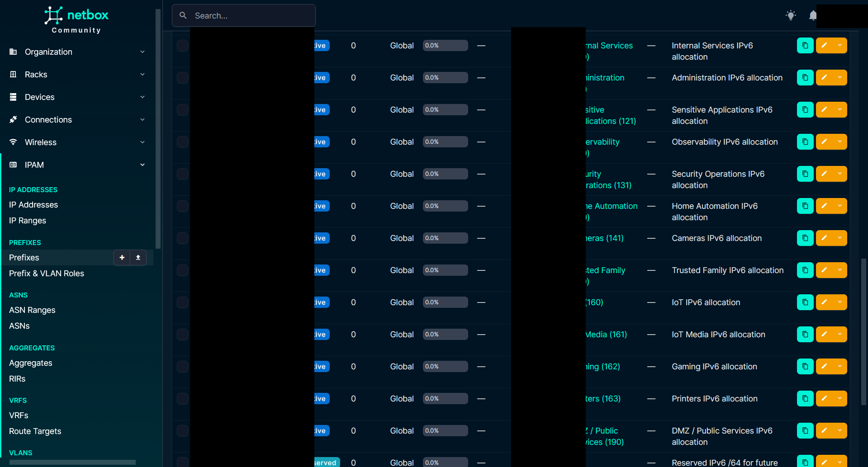The height and width of the screenshot is (467, 868).
Task: Clone the Administration IPv6 allocation prefix
Action: (805, 77)
